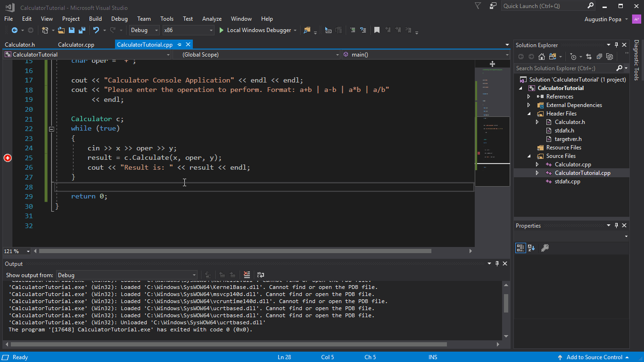Image resolution: width=644 pixels, height=362 pixels.
Task: Click Add to Source Control
Action: [593, 357]
